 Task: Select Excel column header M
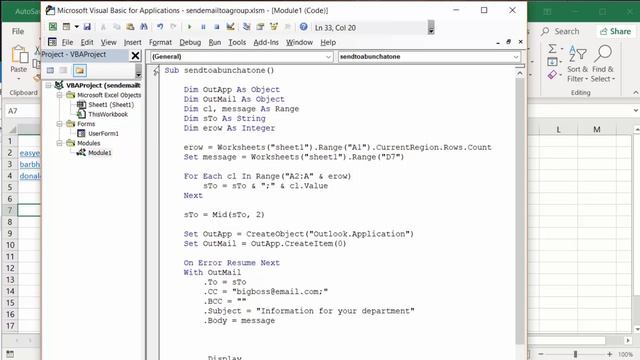tap(597, 130)
